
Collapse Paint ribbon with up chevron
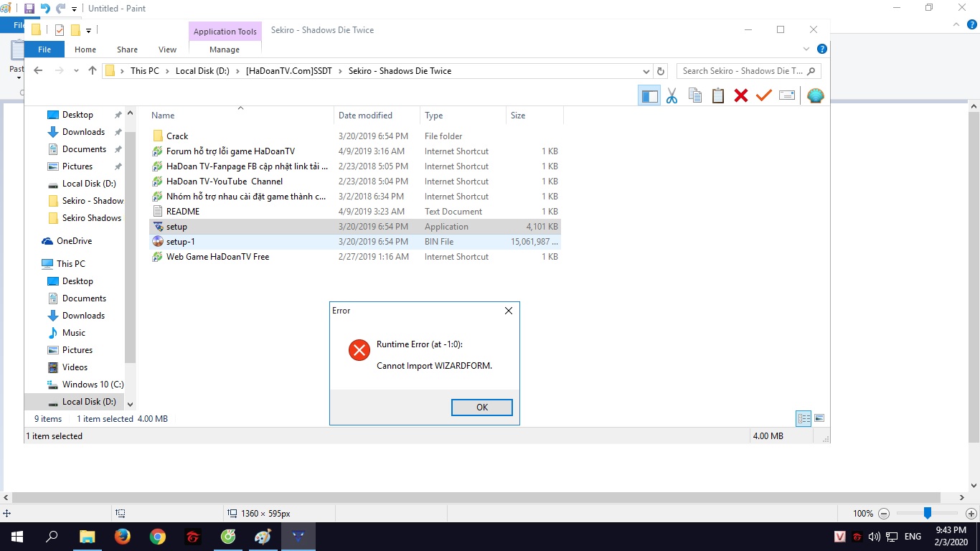tap(956, 25)
